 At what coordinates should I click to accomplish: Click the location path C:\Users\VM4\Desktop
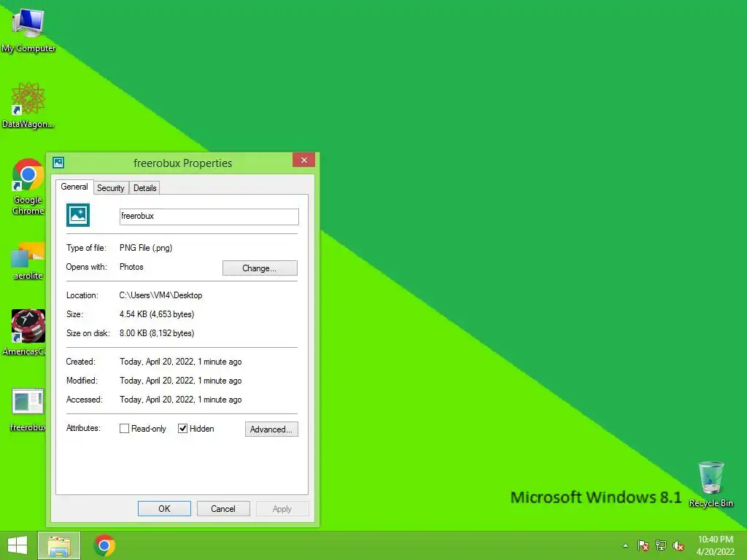(160, 295)
